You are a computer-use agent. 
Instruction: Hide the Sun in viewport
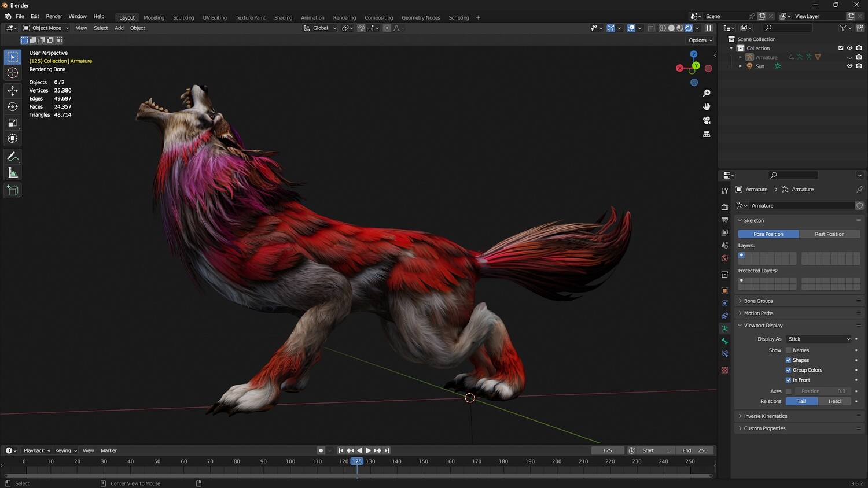click(849, 66)
